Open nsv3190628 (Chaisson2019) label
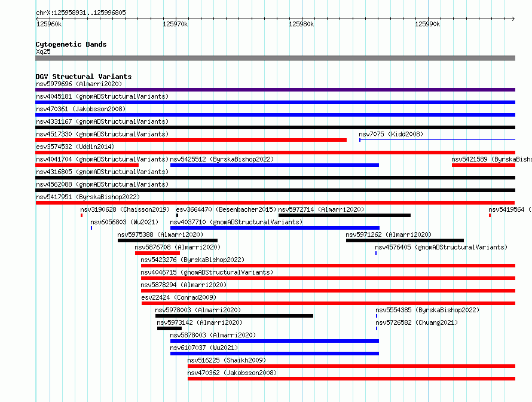Image resolution: width=532 pixels, height=402 pixels. 125,209
